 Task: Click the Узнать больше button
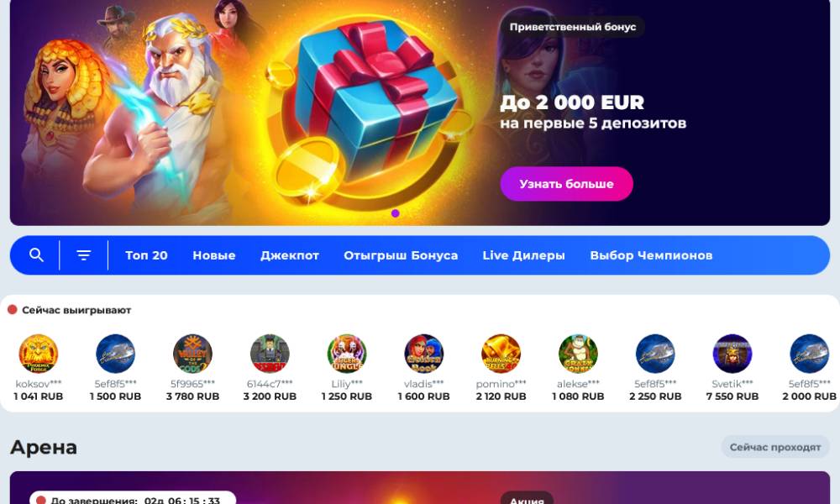(x=566, y=184)
